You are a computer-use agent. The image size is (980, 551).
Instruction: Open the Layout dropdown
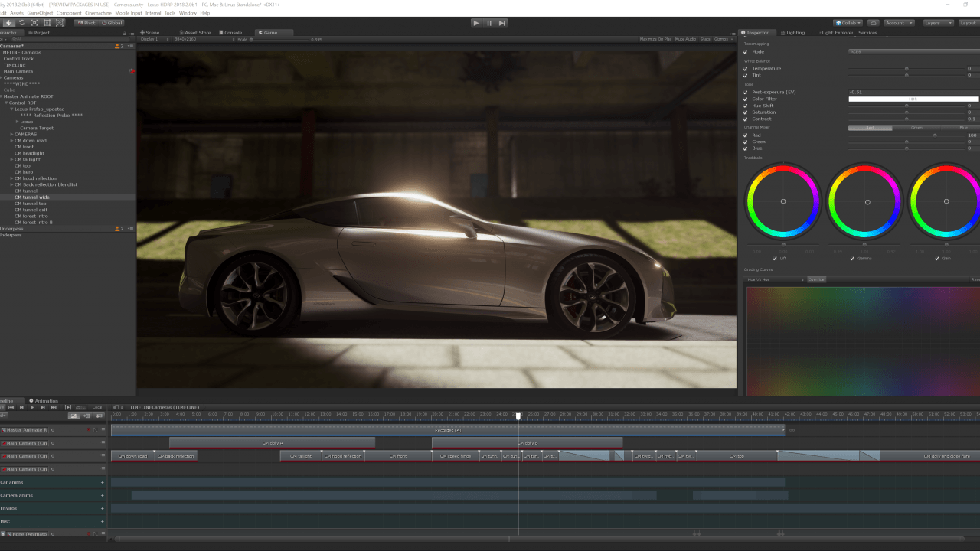pyautogui.click(x=969, y=23)
